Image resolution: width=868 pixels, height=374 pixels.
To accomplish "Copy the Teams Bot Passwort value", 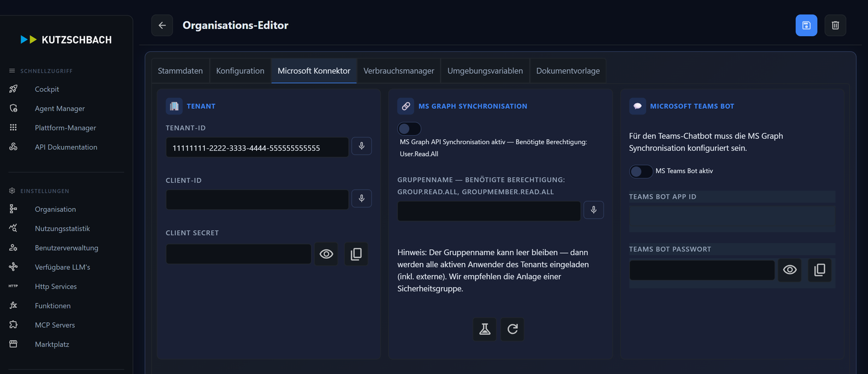I will coord(820,270).
